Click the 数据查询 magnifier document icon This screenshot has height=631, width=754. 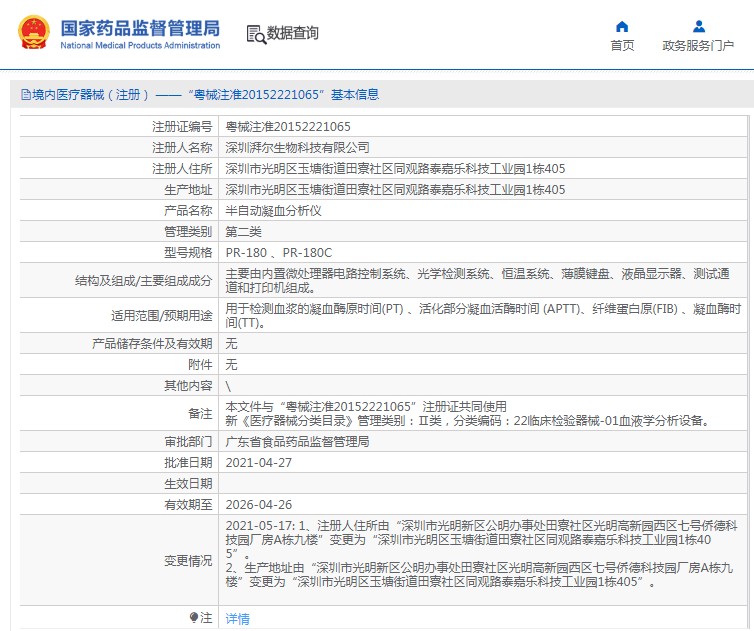pos(255,34)
